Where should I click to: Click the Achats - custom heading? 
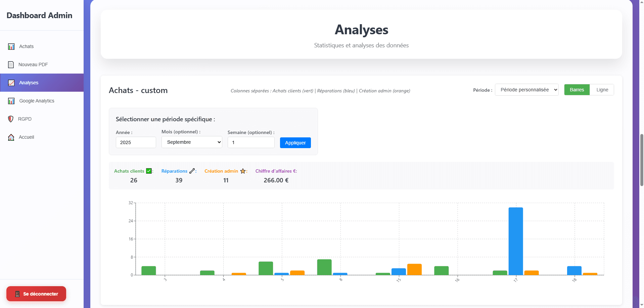(138, 90)
